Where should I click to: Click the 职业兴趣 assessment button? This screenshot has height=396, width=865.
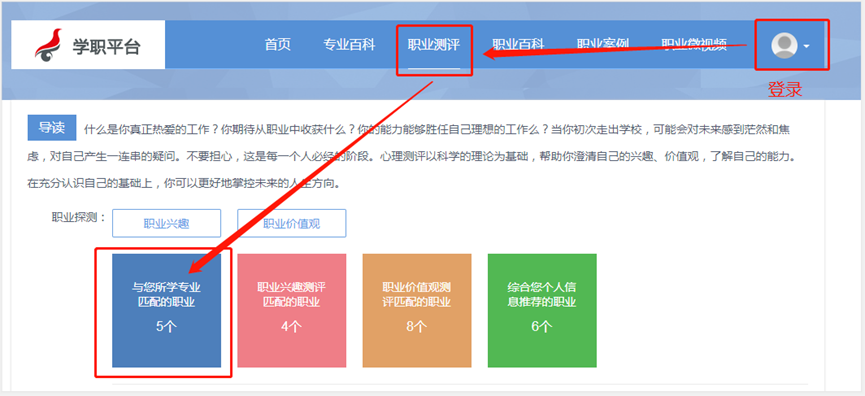click(167, 223)
